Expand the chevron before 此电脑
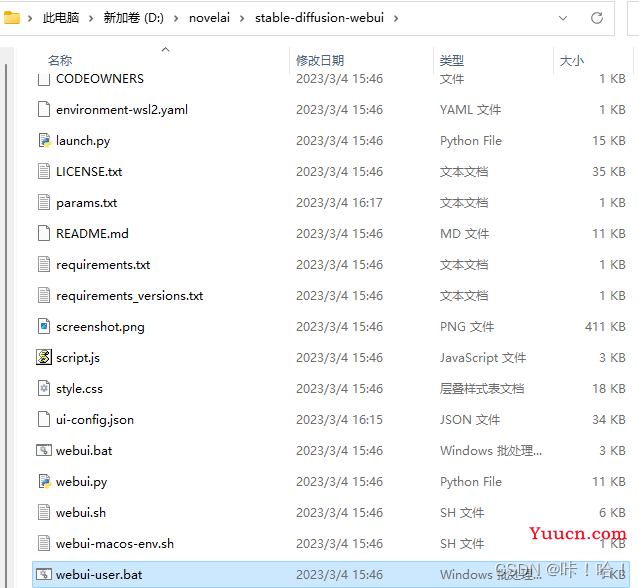This screenshot has width=639, height=588. tap(30, 18)
